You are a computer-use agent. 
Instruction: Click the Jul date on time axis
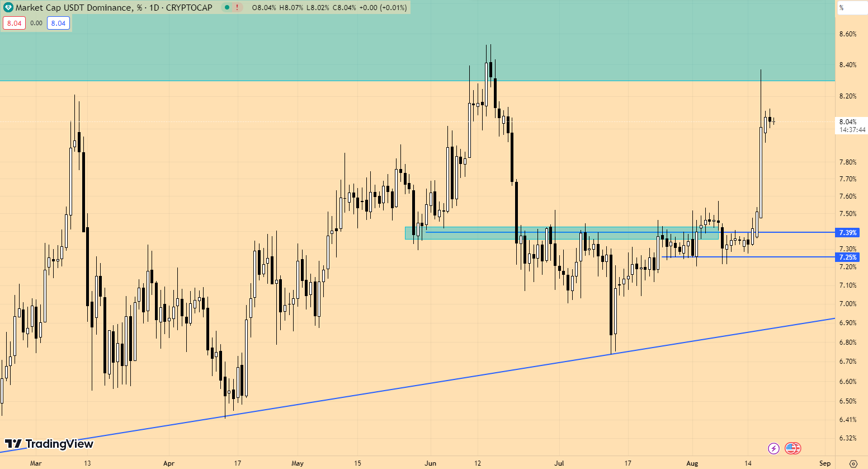point(559,463)
